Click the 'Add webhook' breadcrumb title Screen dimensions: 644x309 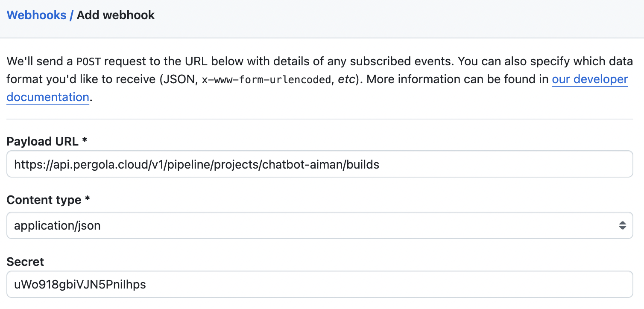(x=116, y=15)
